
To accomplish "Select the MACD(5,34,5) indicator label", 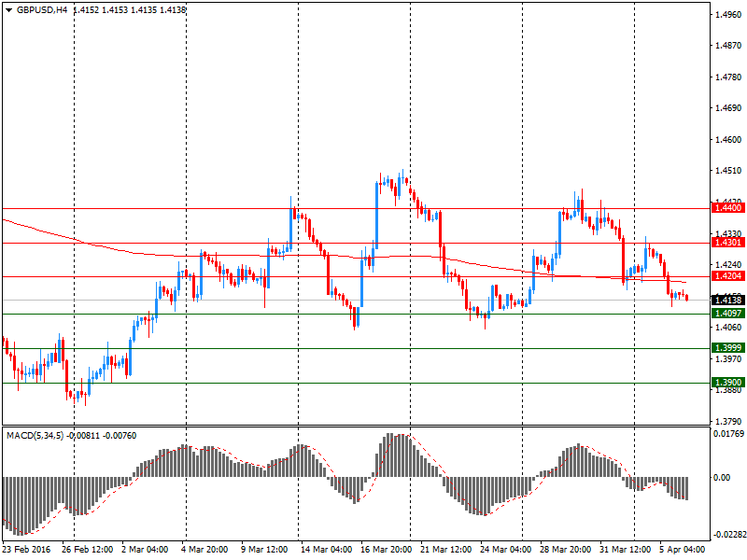I will click(x=35, y=436).
